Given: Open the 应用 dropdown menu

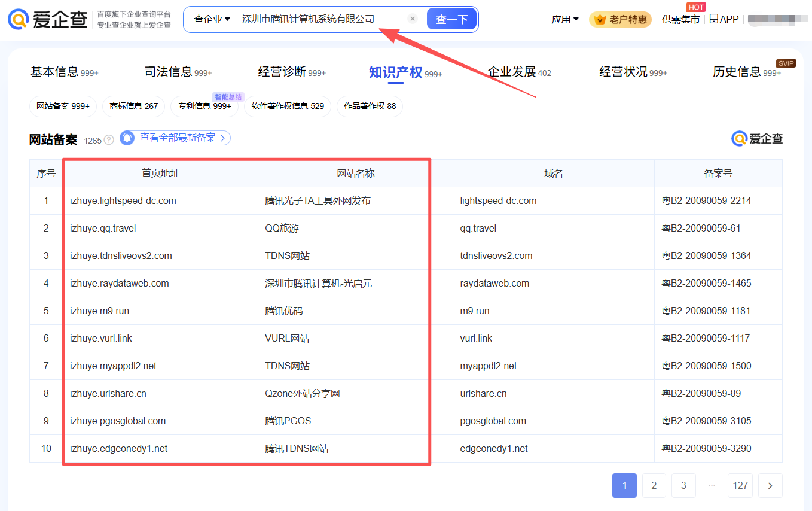Looking at the screenshot, I should (564, 19).
